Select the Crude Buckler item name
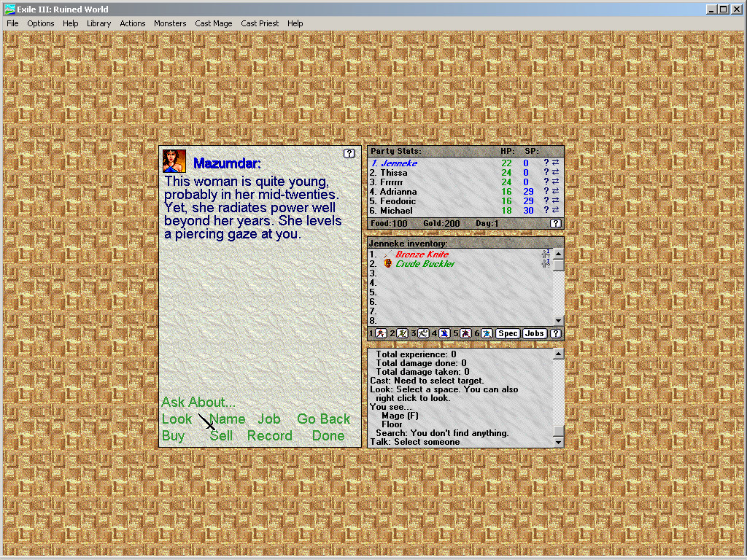Screen dimensions: 747x560 pos(425,263)
